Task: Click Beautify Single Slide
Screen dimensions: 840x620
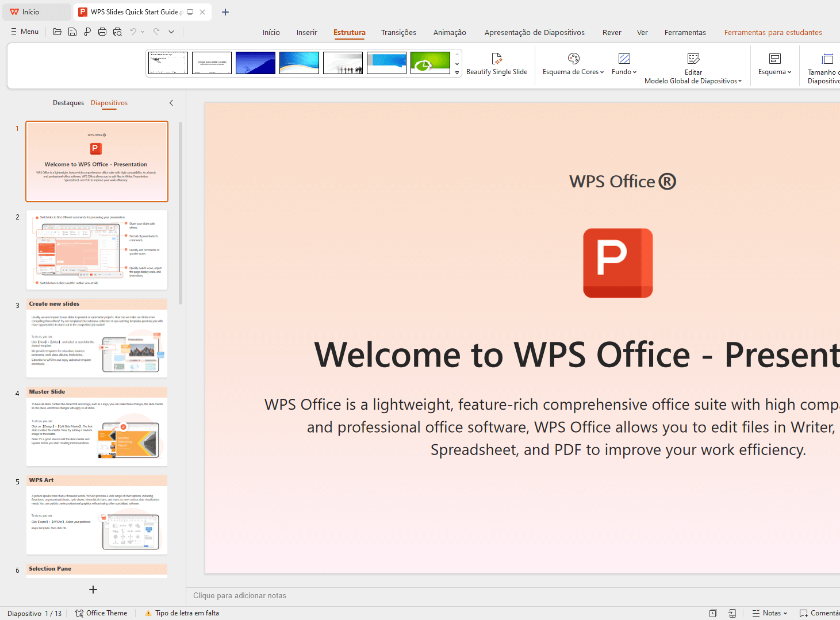Action: tap(497, 64)
